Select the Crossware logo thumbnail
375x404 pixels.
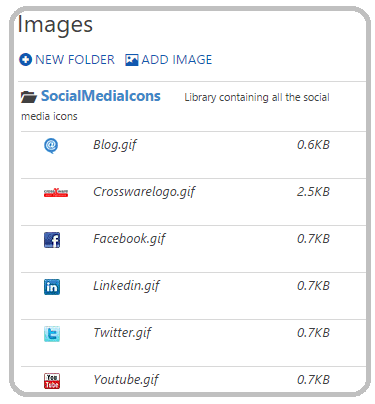click(x=56, y=193)
